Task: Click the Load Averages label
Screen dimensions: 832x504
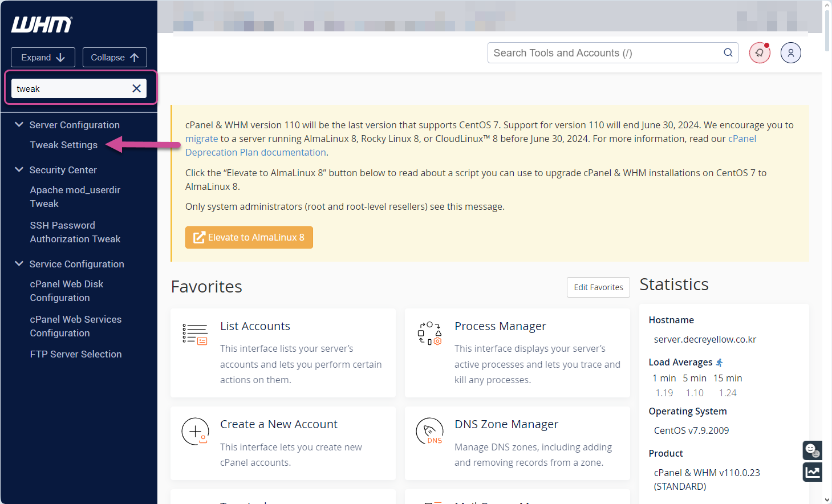Action: pyautogui.click(x=680, y=362)
